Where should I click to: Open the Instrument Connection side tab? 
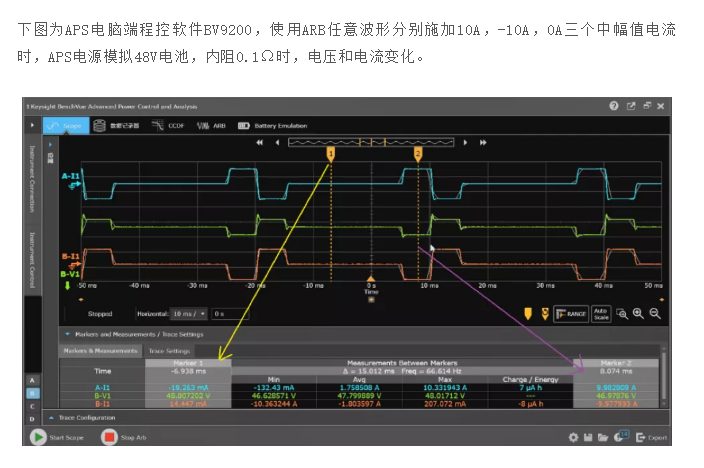(x=32, y=179)
